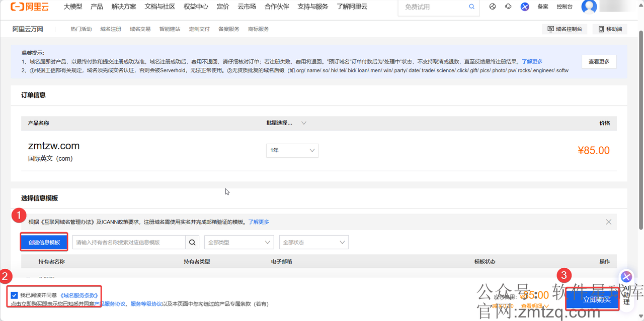Click 查看更多 button in tips box
This screenshot has height=321, width=644.
pos(599,62)
